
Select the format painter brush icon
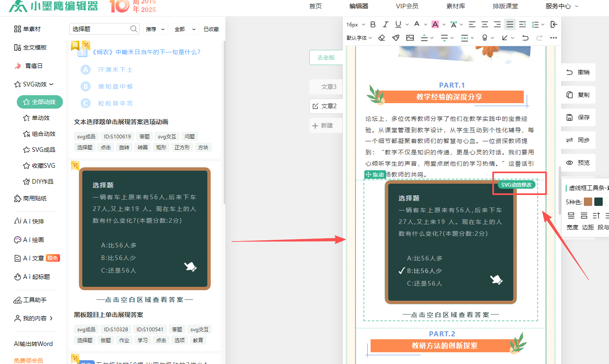coord(395,38)
